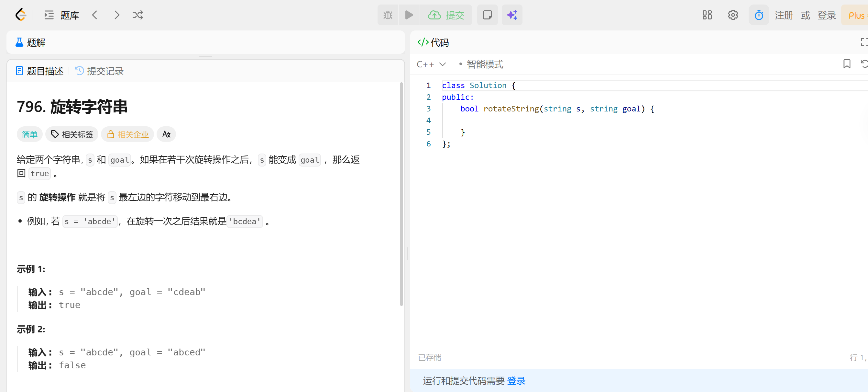868x392 pixels.
Task: Go to next problem arrow
Action: tap(116, 15)
